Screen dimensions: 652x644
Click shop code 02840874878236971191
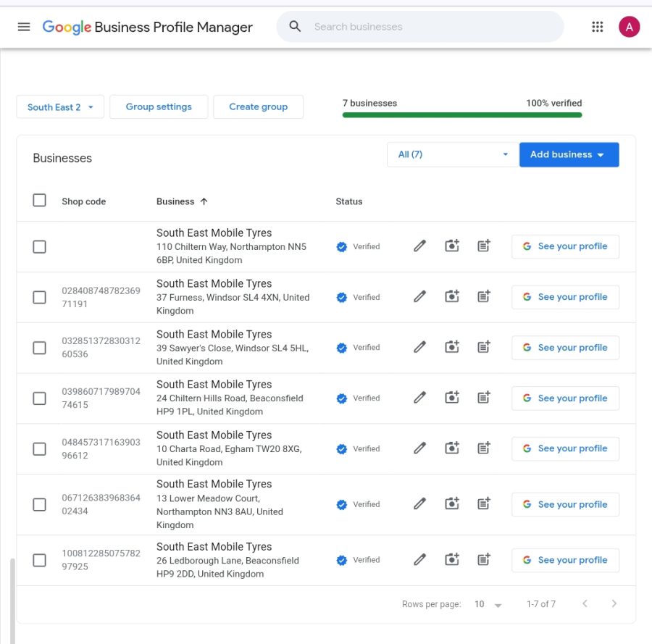[x=101, y=297]
